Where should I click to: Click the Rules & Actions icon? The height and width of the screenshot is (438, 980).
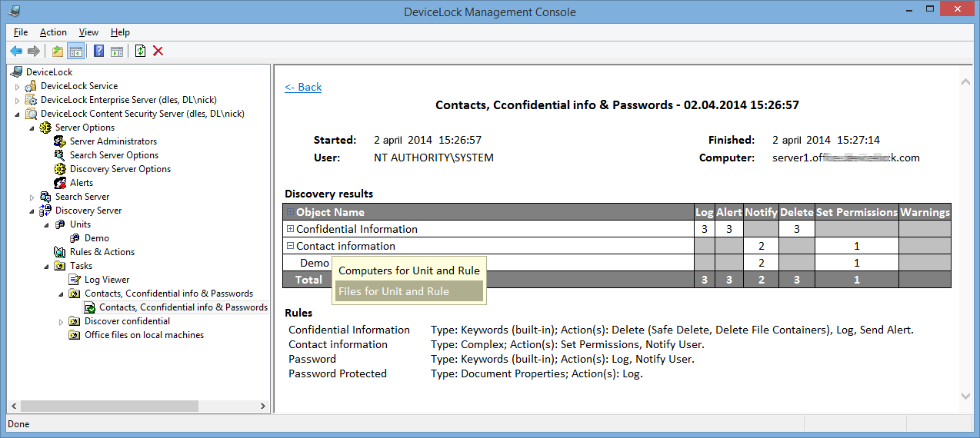click(61, 252)
